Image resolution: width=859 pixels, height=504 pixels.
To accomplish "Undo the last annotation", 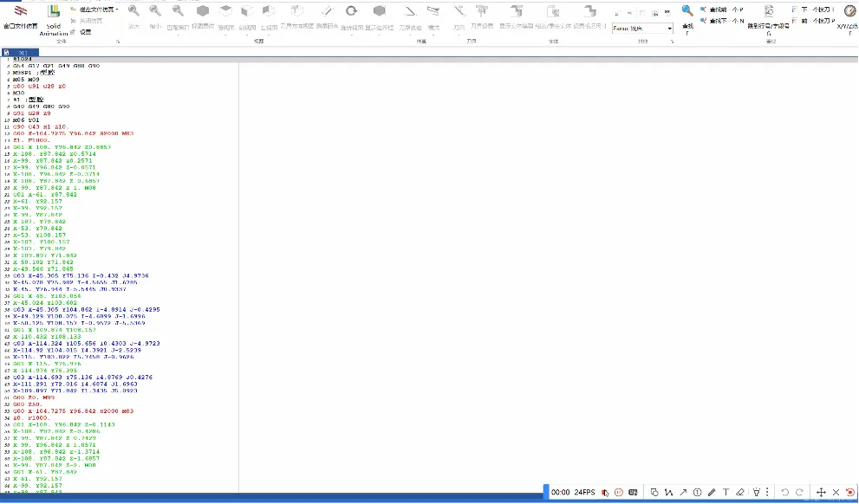I will (x=785, y=492).
